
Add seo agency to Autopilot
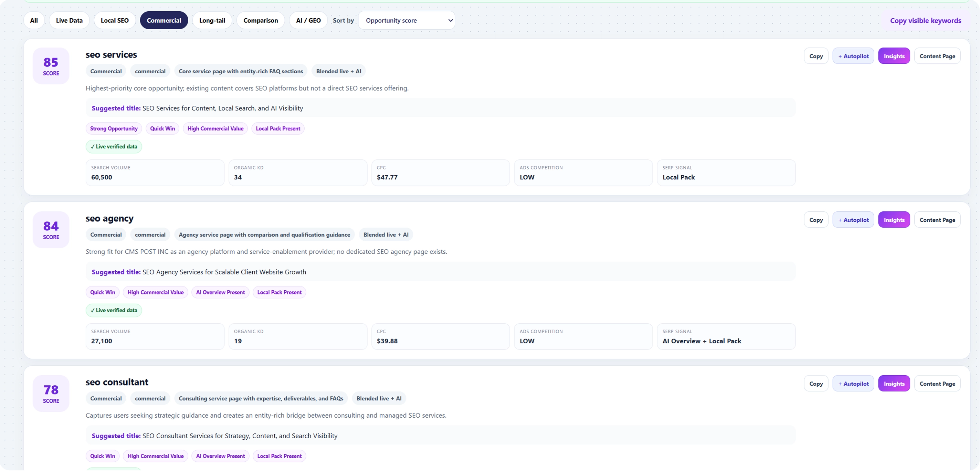pos(853,220)
